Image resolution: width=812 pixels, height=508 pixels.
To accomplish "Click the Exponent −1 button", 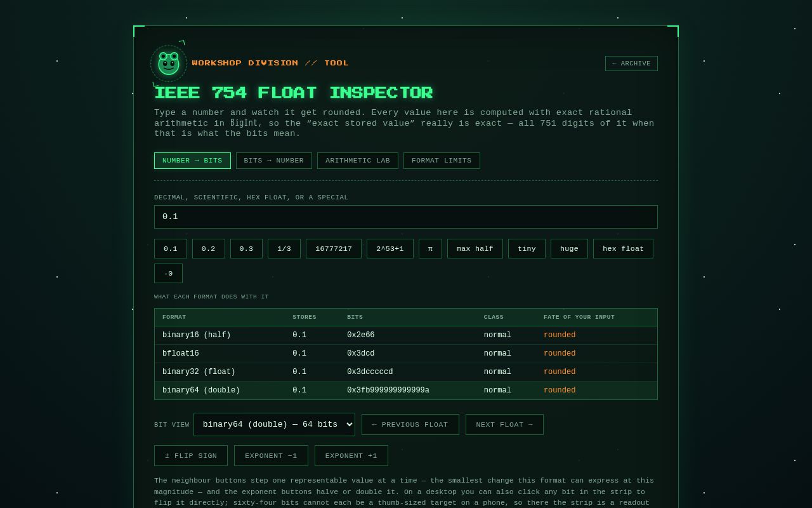I will 271,455.
